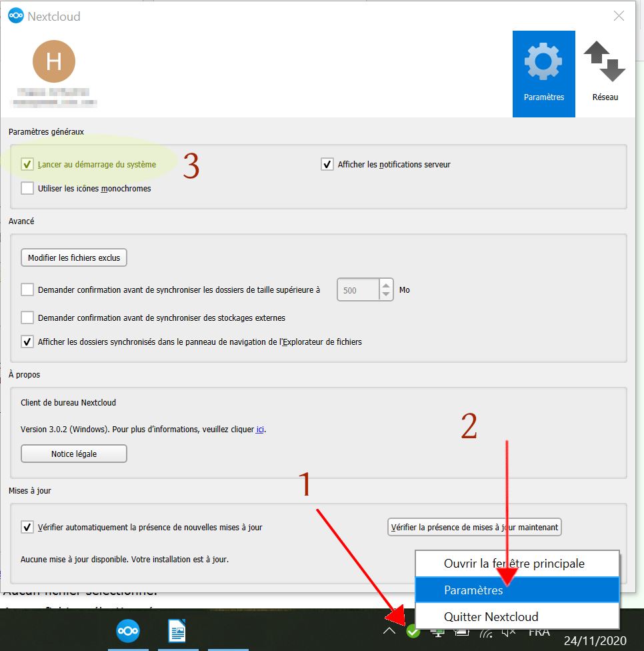
Task: Toggle Lancer au démarrage du système
Action: pos(27,164)
